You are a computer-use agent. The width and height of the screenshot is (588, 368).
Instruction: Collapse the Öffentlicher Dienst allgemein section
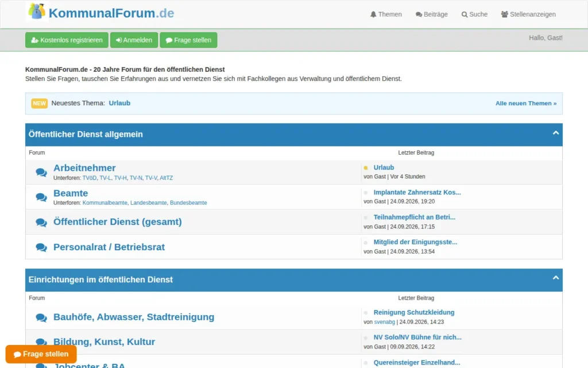556,133
